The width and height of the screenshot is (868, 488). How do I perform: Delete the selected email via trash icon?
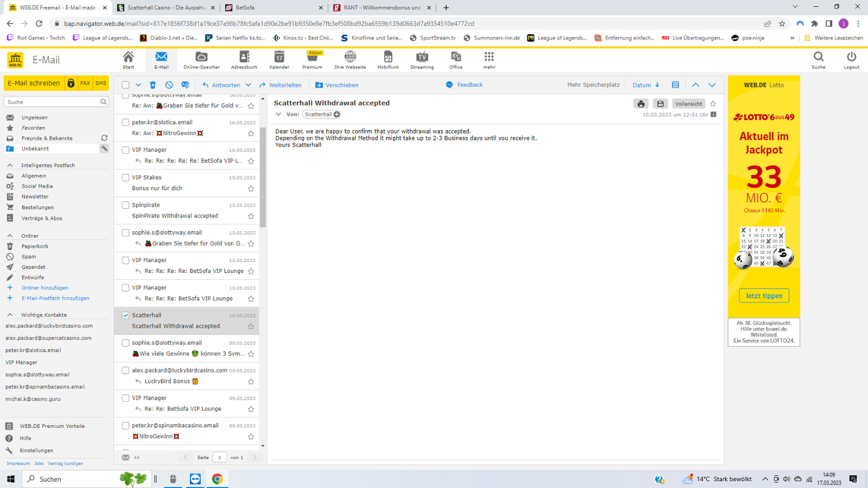pyautogui.click(x=152, y=84)
